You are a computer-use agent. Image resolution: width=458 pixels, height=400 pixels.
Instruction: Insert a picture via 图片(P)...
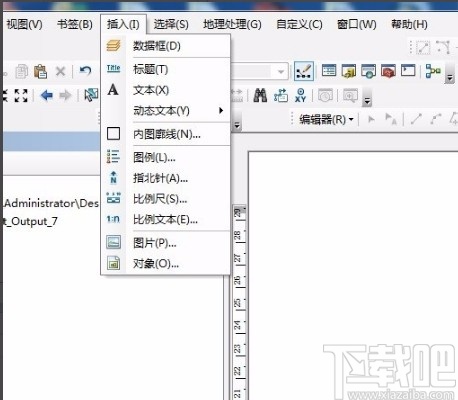pyautogui.click(x=166, y=243)
